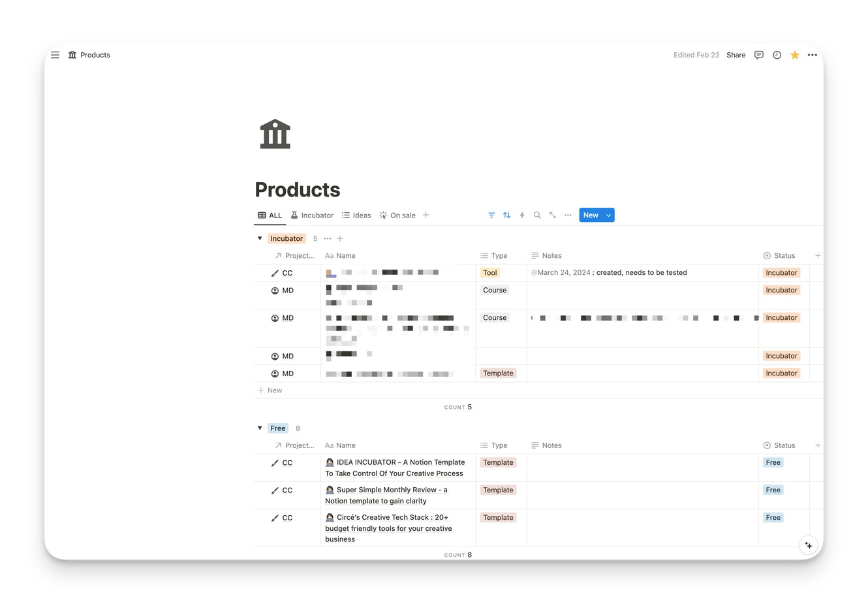Click the filter icon in database toolbar
The height and width of the screenshot is (604, 868).
[491, 215]
